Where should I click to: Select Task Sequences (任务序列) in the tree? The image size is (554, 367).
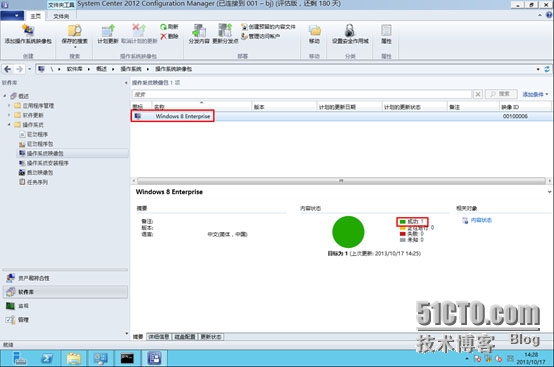click(37, 182)
